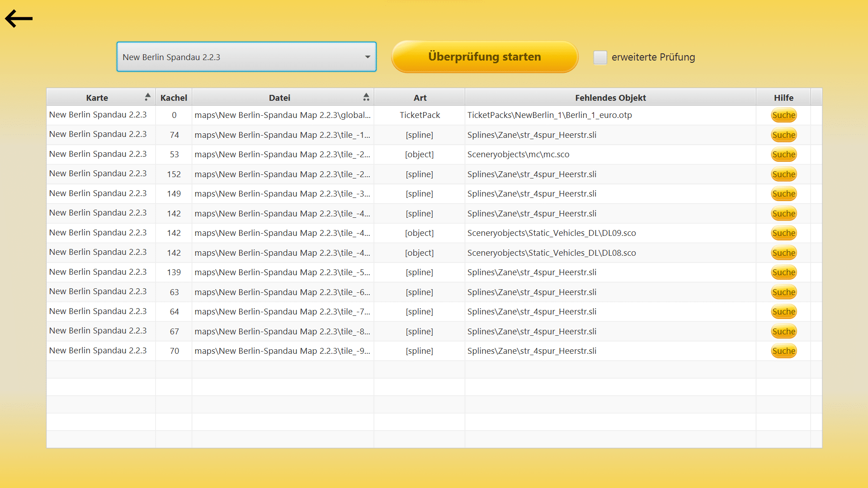Click Suche in the tile 63 row
Viewport: 868px width, 488px height.
pos(783,292)
